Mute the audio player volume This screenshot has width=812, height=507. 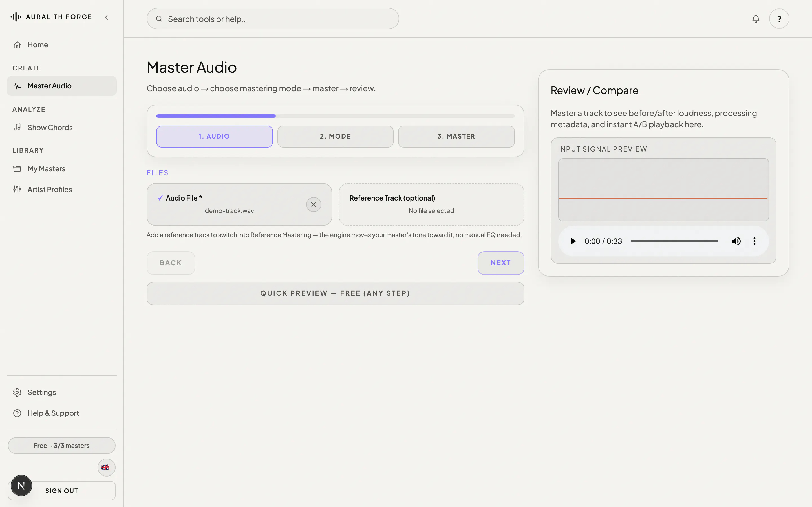(736, 241)
